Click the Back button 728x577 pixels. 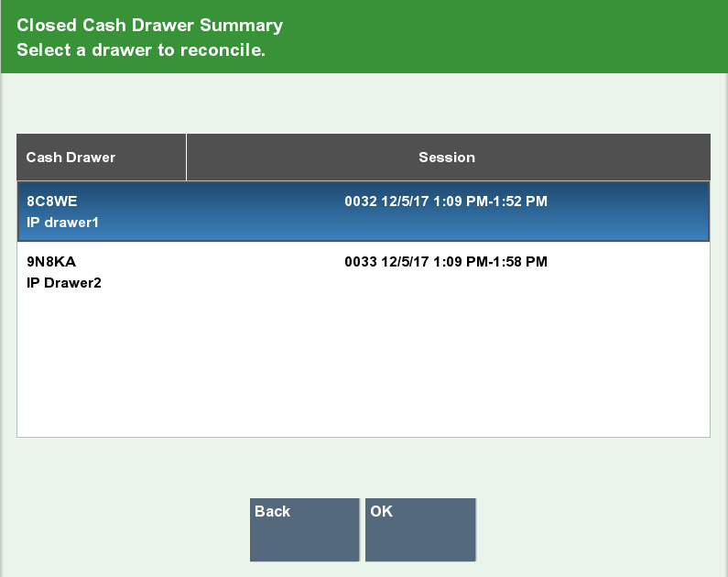coord(305,529)
